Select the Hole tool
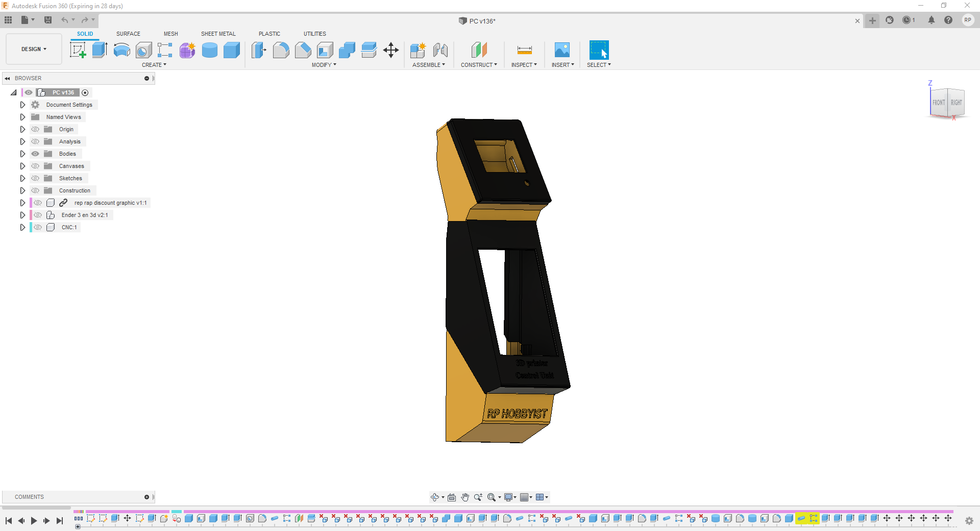Image resolution: width=980 pixels, height=531 pixels. tap(143, 50)
